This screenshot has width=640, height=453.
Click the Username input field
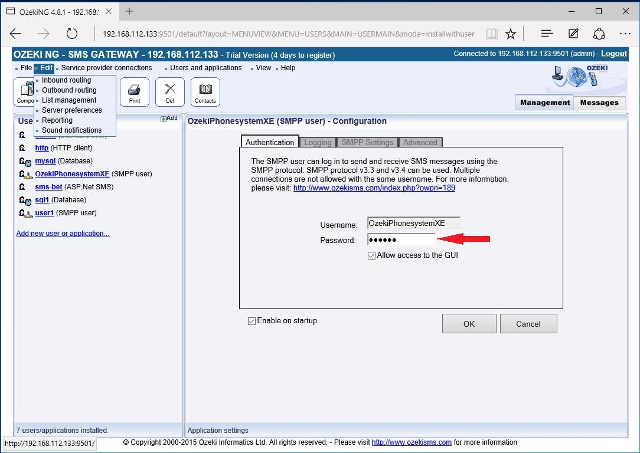tap(413, 224)
